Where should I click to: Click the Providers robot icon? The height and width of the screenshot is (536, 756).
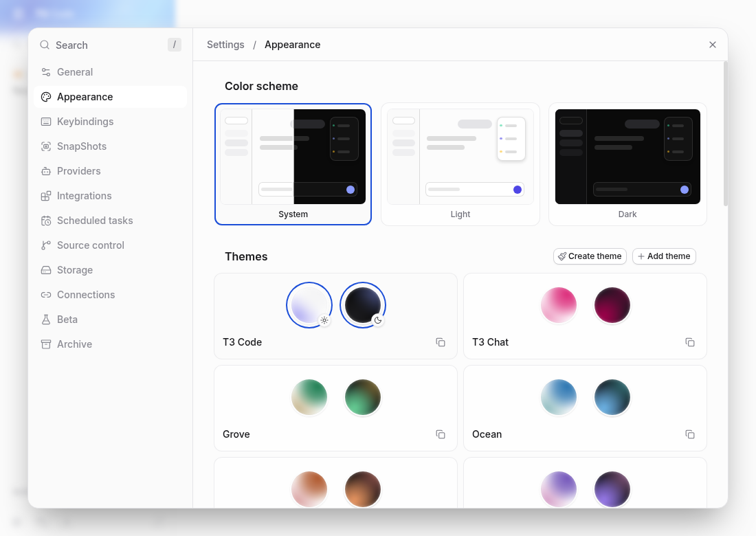(x=46, y=171)
